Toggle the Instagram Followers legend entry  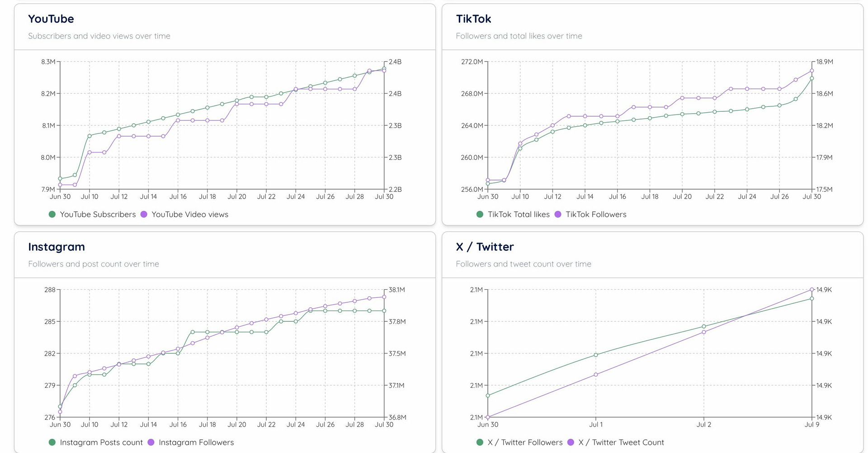[x=196, y=443]
